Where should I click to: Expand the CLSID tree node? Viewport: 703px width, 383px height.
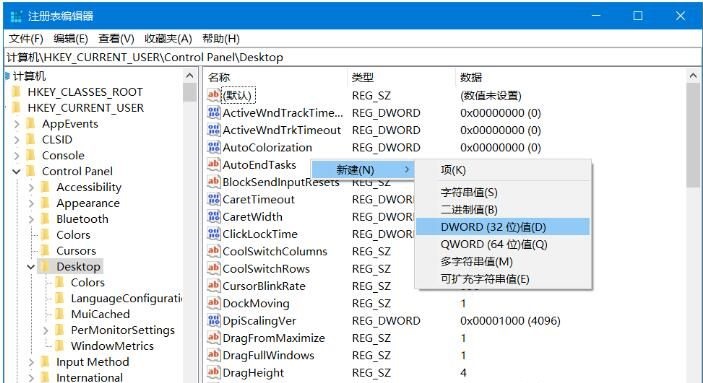pos(17,140)
